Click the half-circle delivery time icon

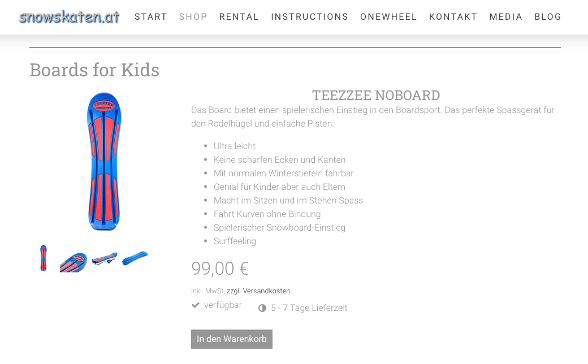(262, 308)
